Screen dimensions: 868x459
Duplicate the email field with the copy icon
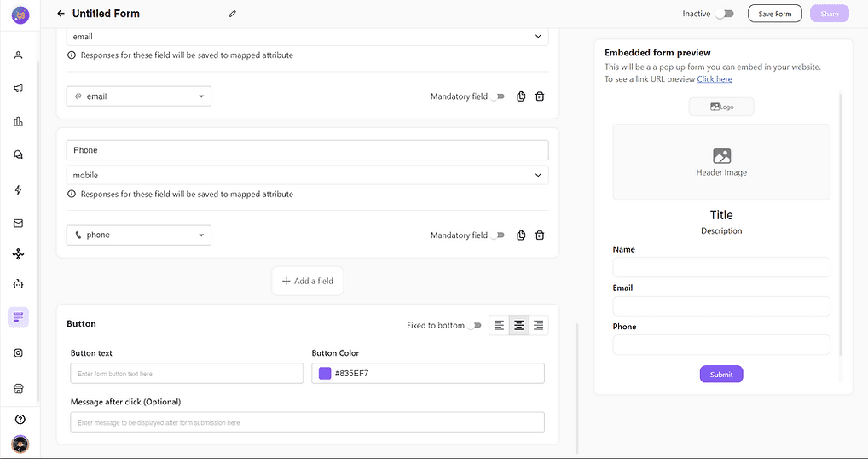pyautogui.click(x=521, y=96)
